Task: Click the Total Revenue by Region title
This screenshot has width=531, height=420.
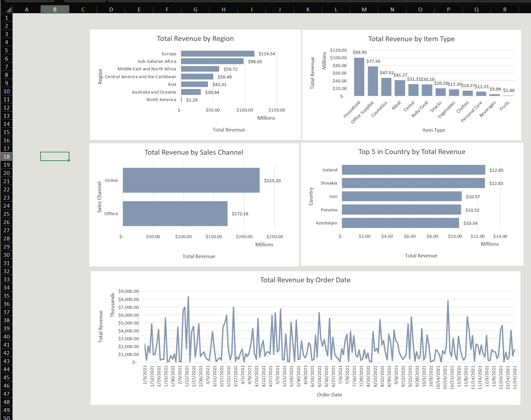Action: tap(195, 39)
